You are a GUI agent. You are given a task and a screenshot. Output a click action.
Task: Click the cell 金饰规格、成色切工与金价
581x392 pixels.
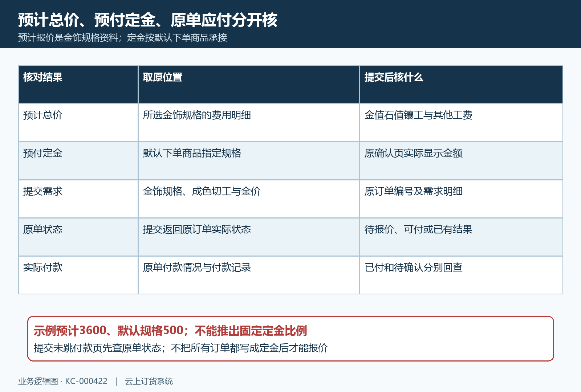pos(249,199)
